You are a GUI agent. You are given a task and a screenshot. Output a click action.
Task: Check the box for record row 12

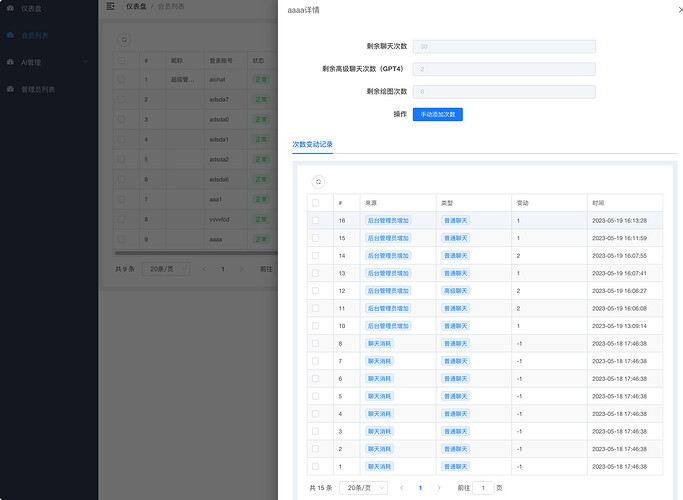pyautogui.click(x=315, y=291)
